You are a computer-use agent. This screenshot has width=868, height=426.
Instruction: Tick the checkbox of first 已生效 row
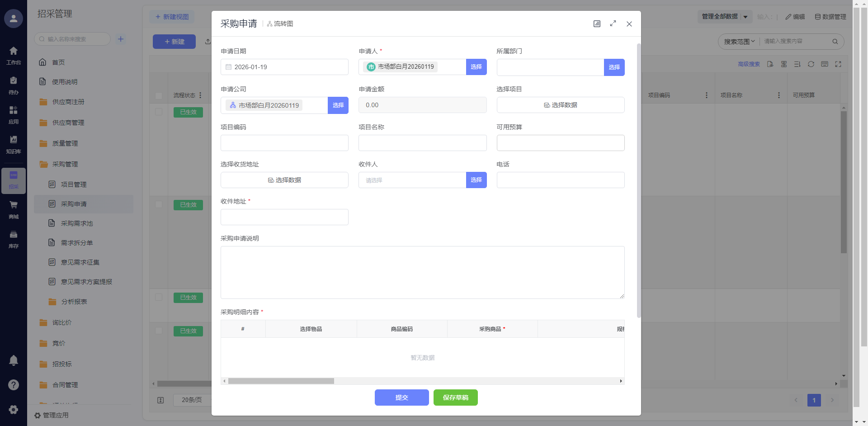159,112
